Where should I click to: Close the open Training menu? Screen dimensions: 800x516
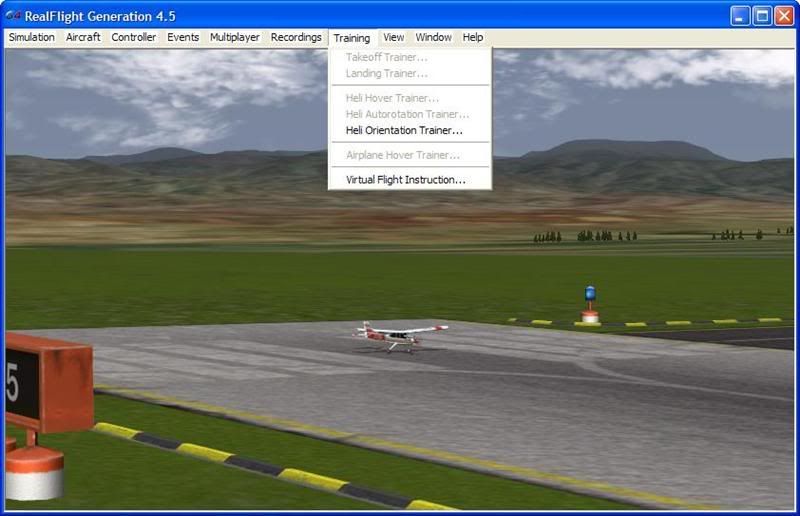pyautogui.click(x=352, y=38)
